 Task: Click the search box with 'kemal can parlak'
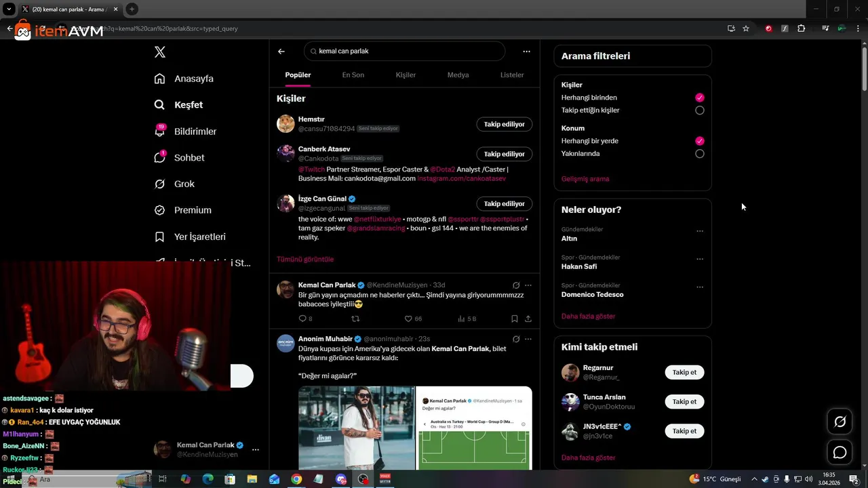(x=404, y=52)
